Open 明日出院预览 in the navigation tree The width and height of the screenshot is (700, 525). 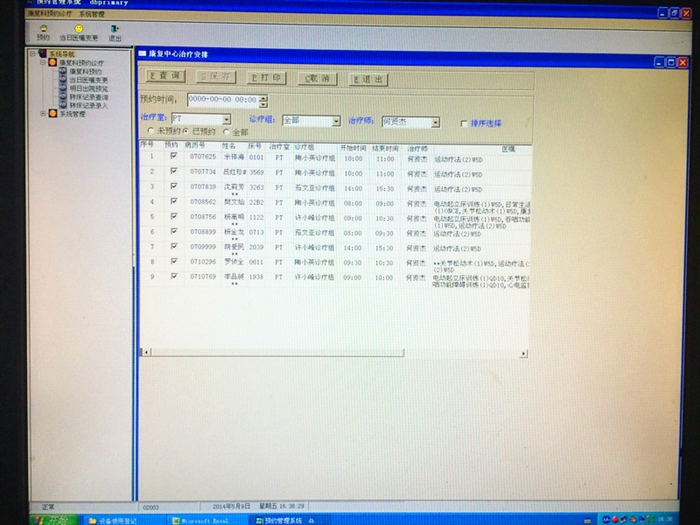click(88, 88)
